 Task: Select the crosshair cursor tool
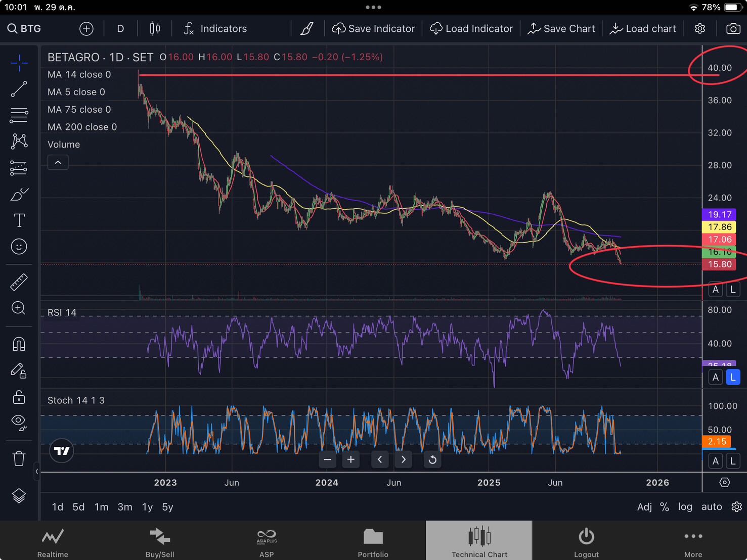19,63
